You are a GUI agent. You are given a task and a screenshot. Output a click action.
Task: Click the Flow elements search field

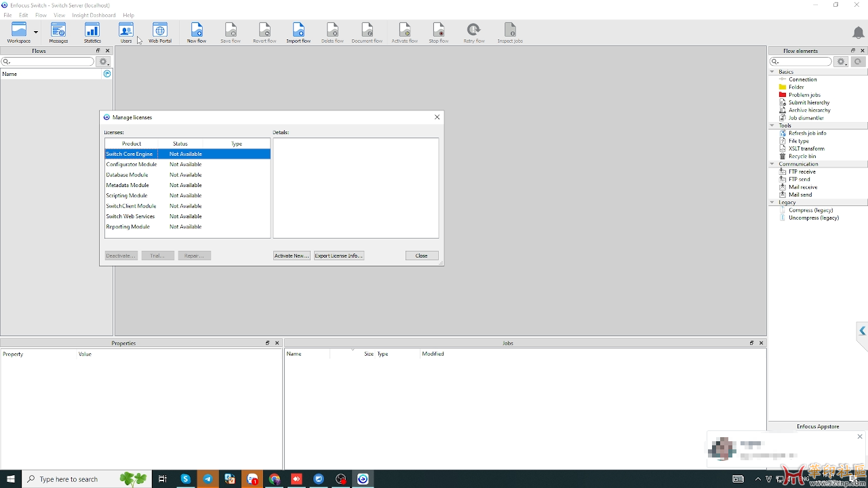click(801, 62)
